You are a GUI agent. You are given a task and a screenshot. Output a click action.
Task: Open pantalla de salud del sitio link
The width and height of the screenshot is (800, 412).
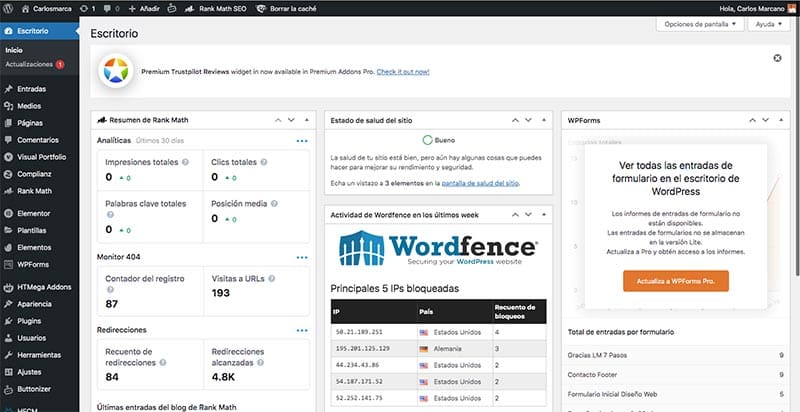[x=480, y=183]
